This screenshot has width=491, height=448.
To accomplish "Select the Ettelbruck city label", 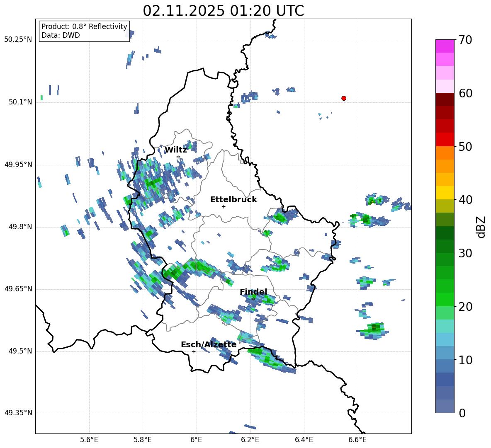I will (233, 200).
